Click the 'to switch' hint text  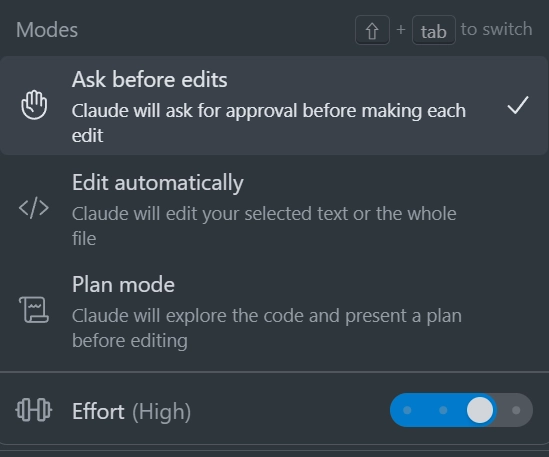(x=496, y=29)
